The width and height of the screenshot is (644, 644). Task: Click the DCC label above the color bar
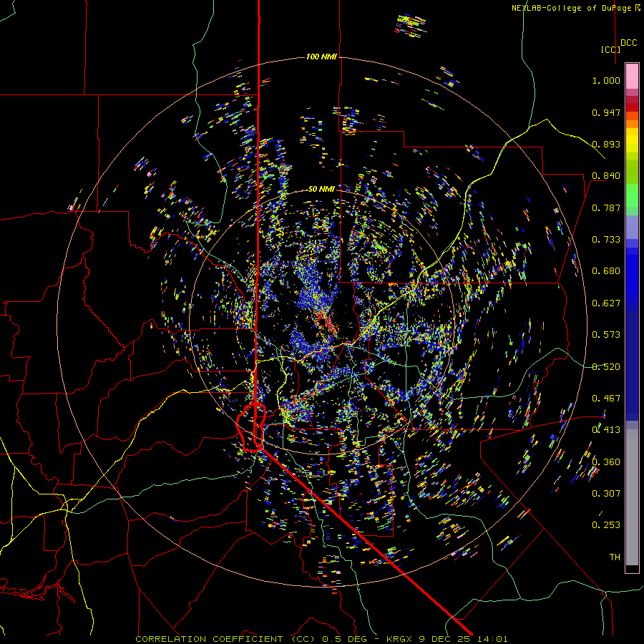(x=629, y=43)
